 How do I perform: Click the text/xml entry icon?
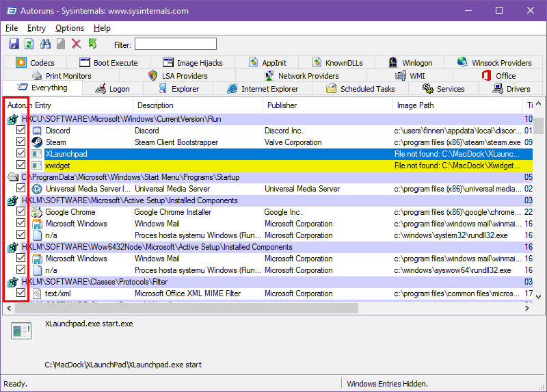(37, 293)
